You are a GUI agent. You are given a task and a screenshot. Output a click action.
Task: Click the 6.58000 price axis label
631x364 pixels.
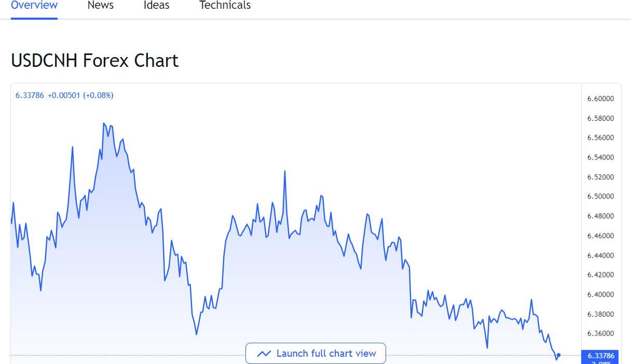pyautogui.click(x=601, y=118)
